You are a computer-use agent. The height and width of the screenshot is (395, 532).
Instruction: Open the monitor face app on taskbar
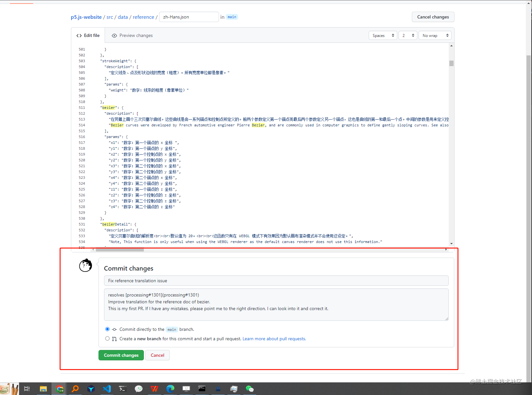click(186, 389)
